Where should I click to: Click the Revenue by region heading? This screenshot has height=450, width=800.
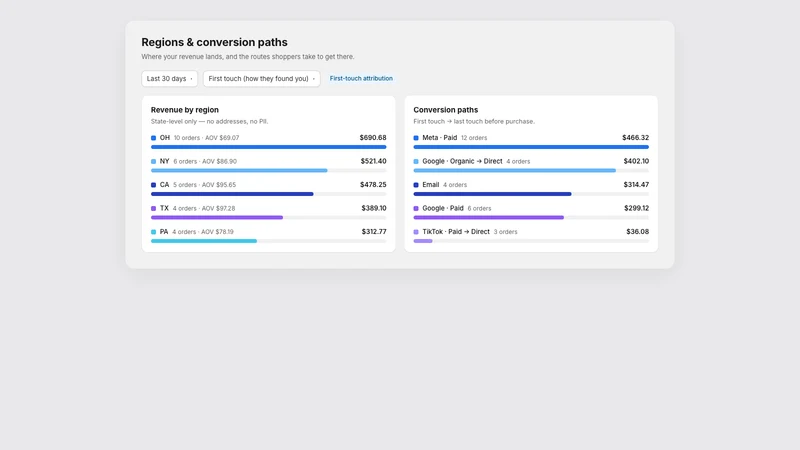pyautogui.click(x=185, y=110)
